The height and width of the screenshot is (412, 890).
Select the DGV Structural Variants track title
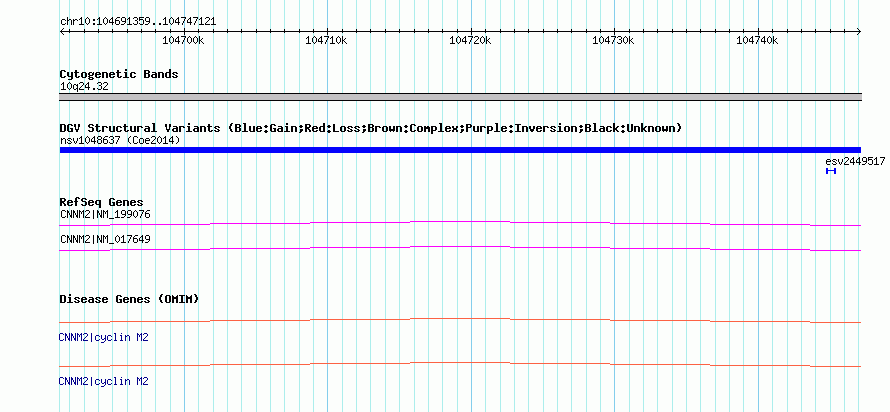pyautogui.click(x=370, y=128)
